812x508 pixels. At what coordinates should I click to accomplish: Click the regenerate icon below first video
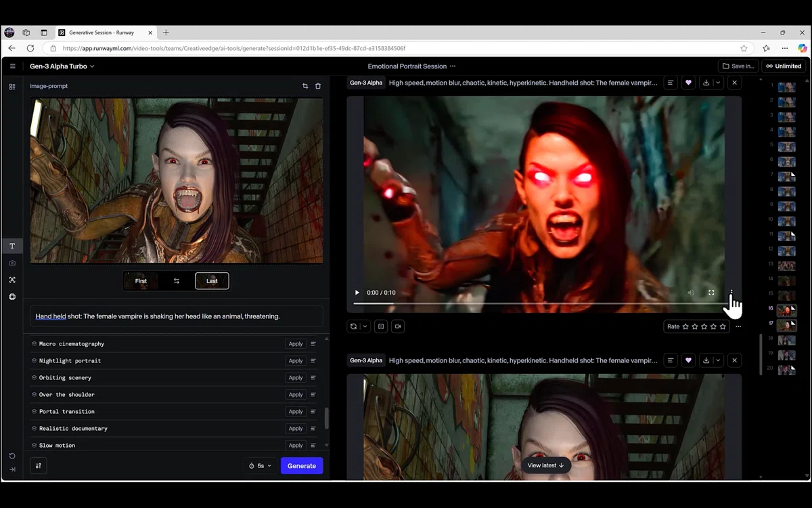click(353, 326)
